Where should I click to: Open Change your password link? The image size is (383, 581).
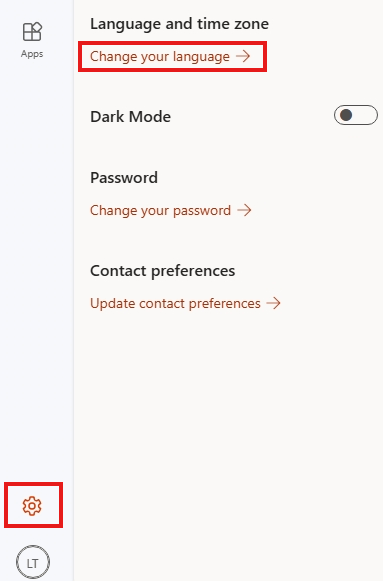[171, 210]
